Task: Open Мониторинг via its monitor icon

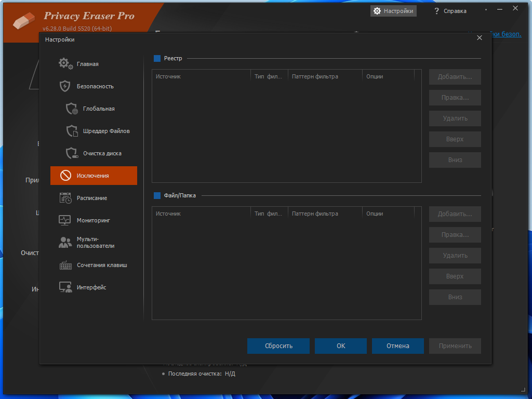Action: (x=65, y=220)
